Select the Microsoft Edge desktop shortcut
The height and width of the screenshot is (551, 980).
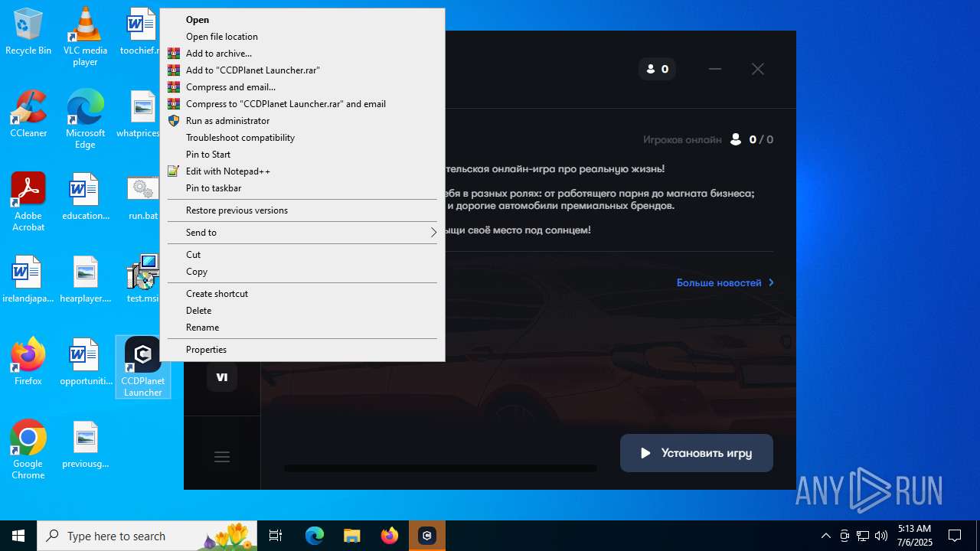point(85,119)
